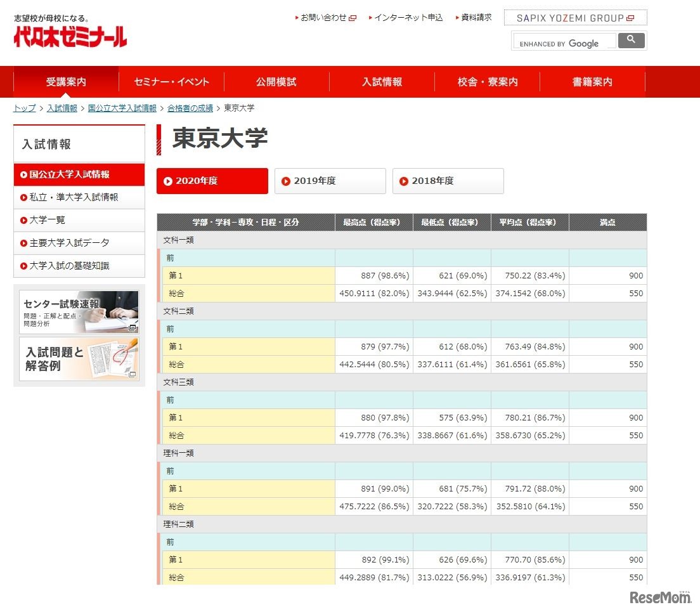Follow the 合格者の成績 breadcrumb link
The height and width of the screenshot is (612, 700).
click(x=190, y=108)
